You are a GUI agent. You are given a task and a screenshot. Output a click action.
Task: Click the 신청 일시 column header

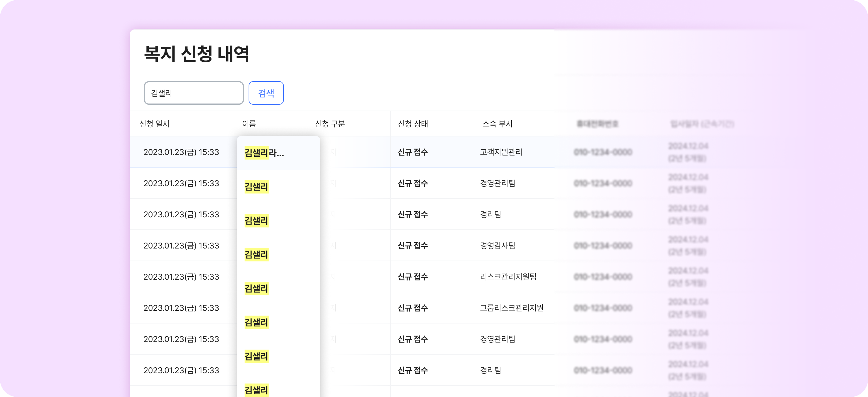coord(154,124)
